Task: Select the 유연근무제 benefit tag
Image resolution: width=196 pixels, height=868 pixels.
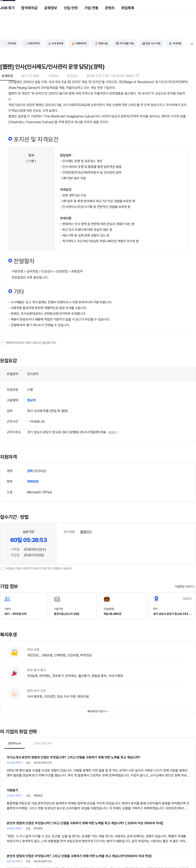Action: click(x=32, y=44)
